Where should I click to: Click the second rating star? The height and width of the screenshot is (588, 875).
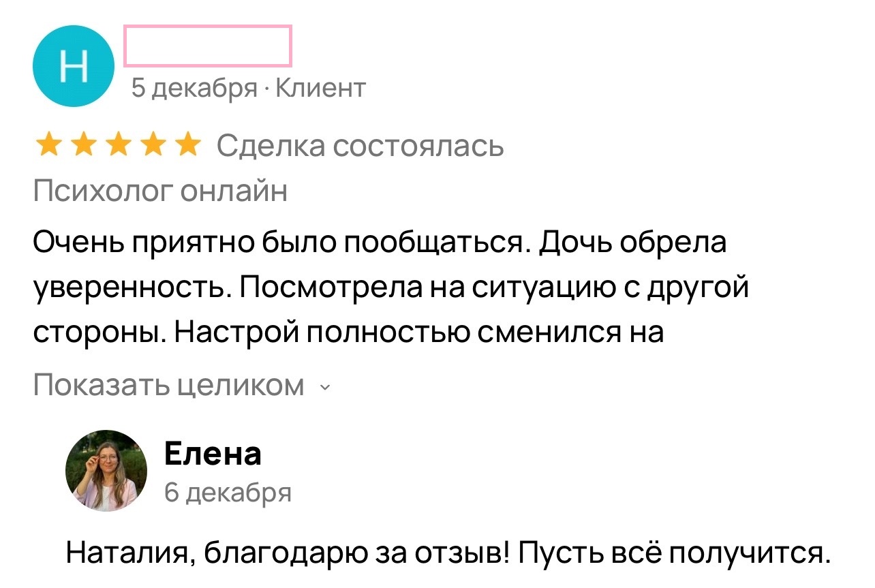point(84,145)
